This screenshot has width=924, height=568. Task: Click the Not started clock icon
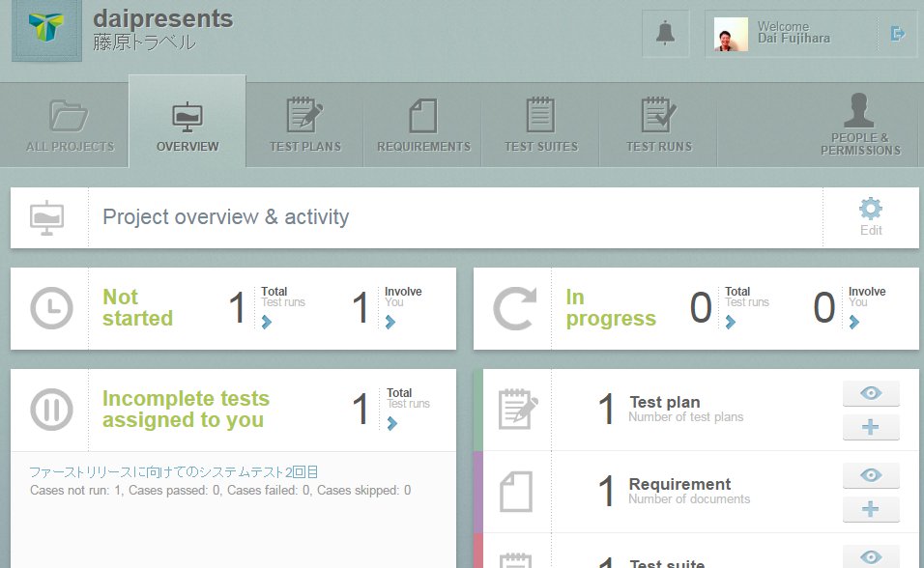coord(50,309)
